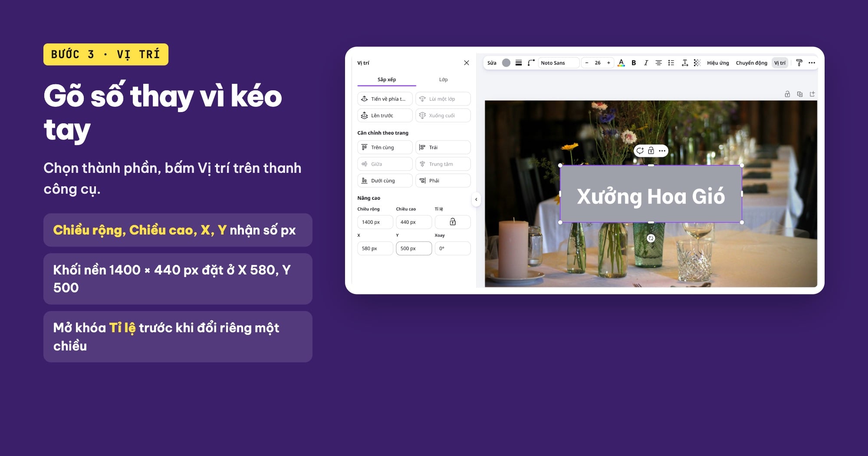Toggle italic formatting
Image resolution: width=868 pixels, height=456 pixels.
[646, 63]
